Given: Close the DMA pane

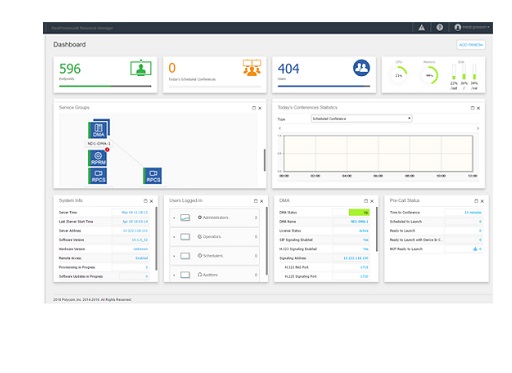Looking at the screenshot, I should point(372,201).
